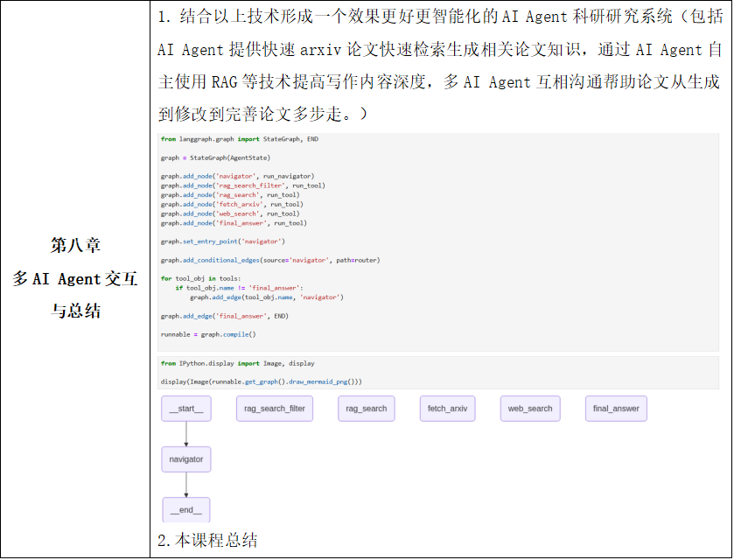Click the text 与总结 in left column

[75, 311]
